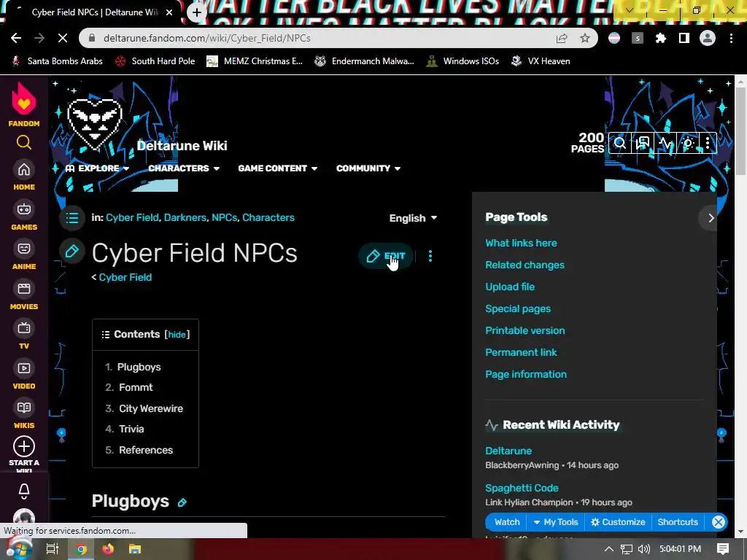Open a new browser tab

[x=197, y=12]
